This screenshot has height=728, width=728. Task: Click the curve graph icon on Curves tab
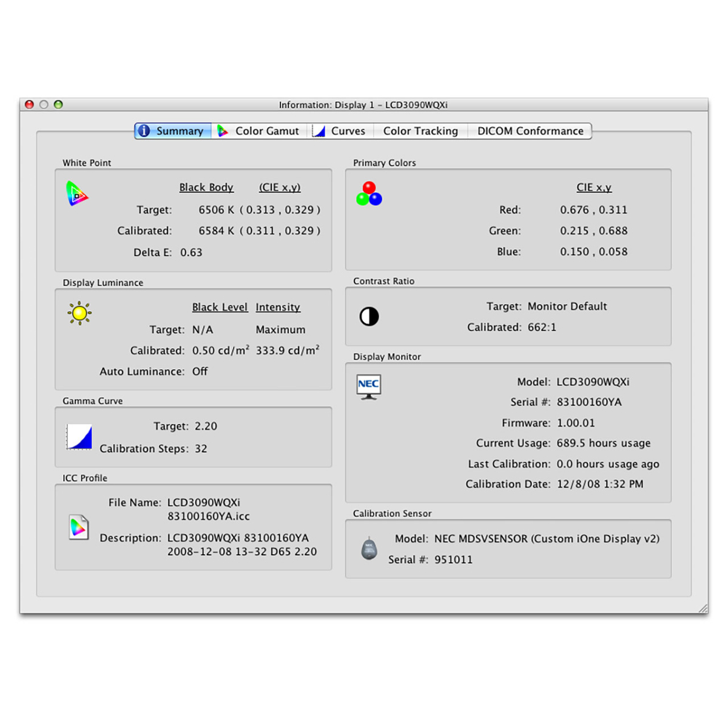[318, 131]
